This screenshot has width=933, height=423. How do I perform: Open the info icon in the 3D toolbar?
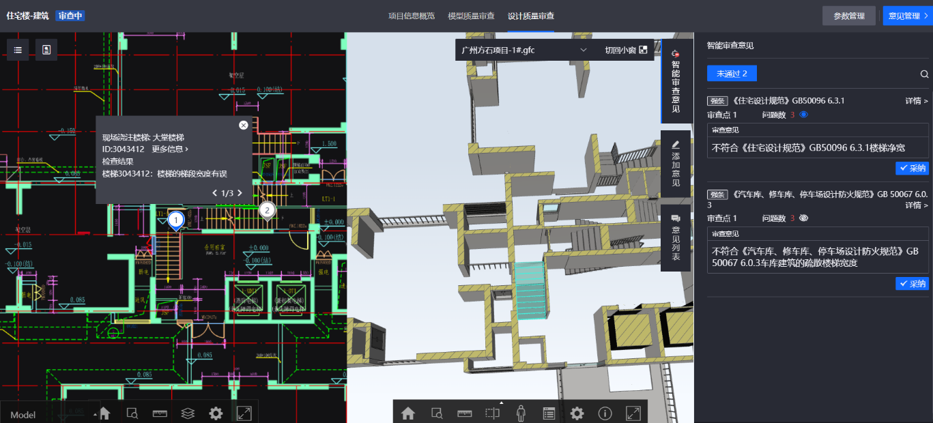point(604,413)
